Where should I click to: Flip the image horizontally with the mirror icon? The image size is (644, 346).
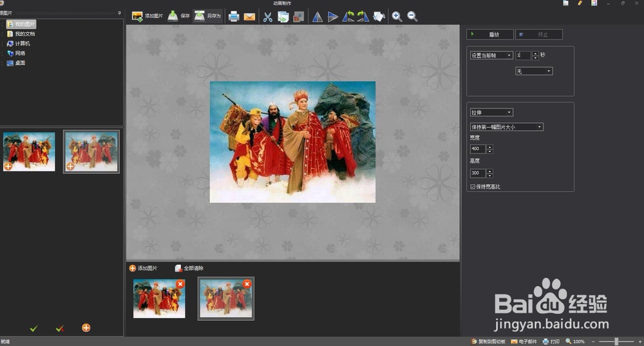[x=317, y=17]
